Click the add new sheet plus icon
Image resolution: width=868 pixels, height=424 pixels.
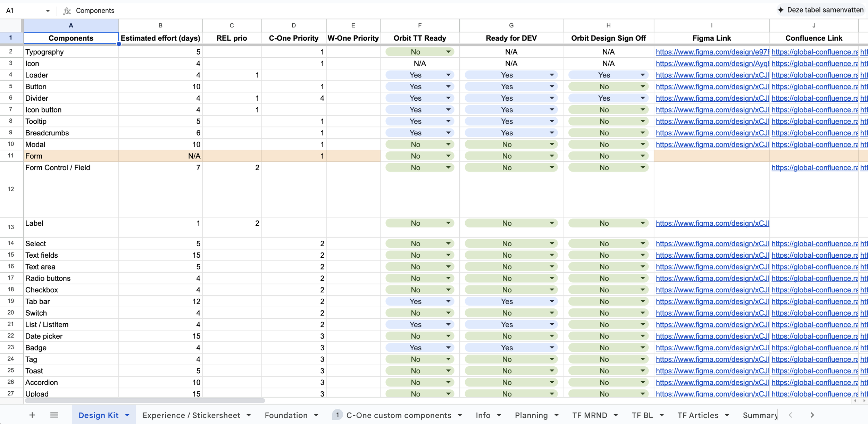click(32, 415)
